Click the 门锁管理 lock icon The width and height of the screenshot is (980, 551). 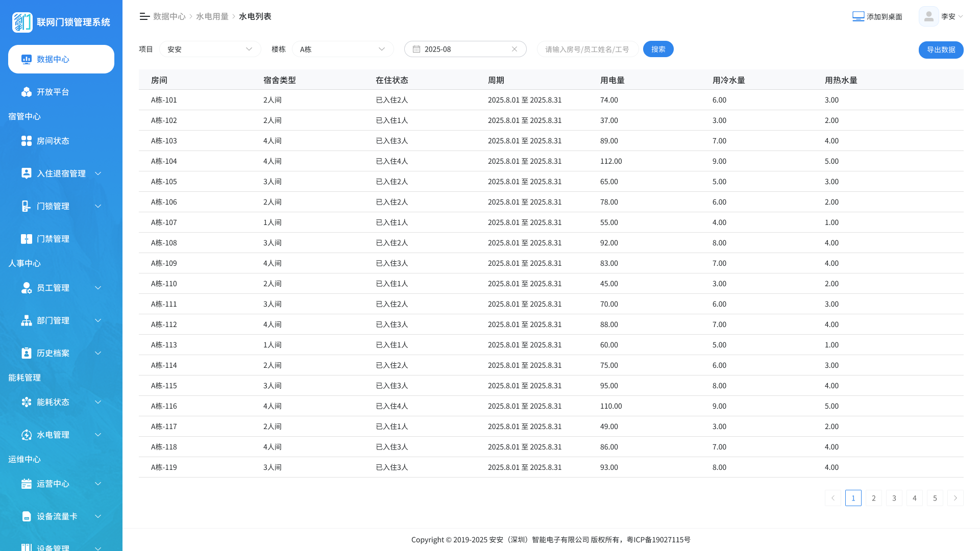point(27,206)
